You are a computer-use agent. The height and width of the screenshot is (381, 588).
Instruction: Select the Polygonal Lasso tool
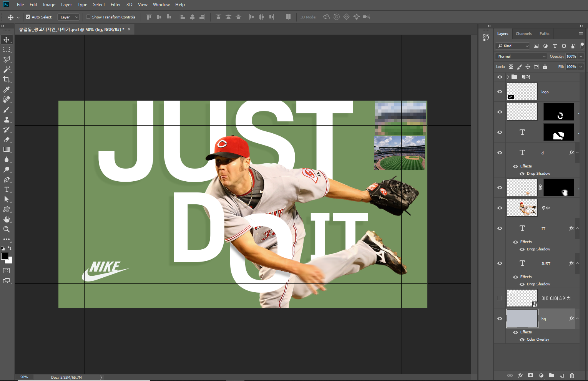[x=7, y=60]
